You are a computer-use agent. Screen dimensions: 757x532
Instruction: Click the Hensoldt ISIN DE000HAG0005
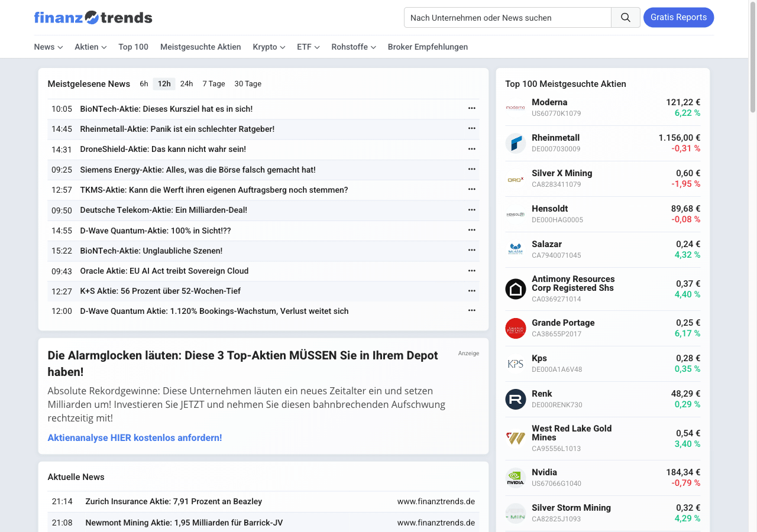[x=557, y=220]
